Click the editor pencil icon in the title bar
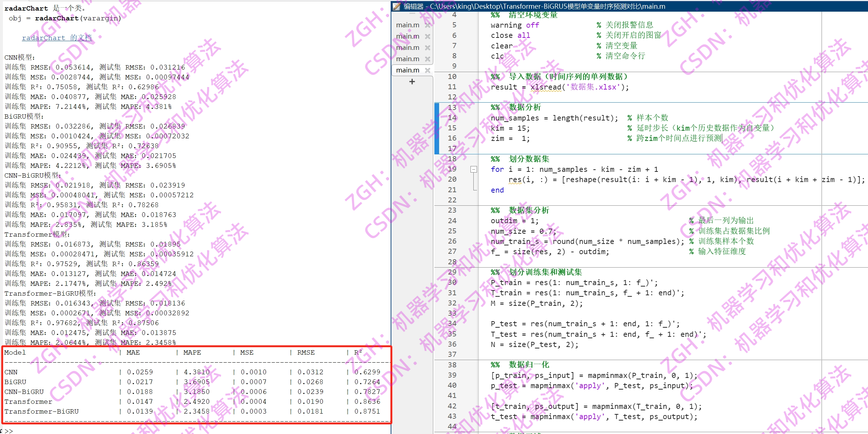 [396, 6]
